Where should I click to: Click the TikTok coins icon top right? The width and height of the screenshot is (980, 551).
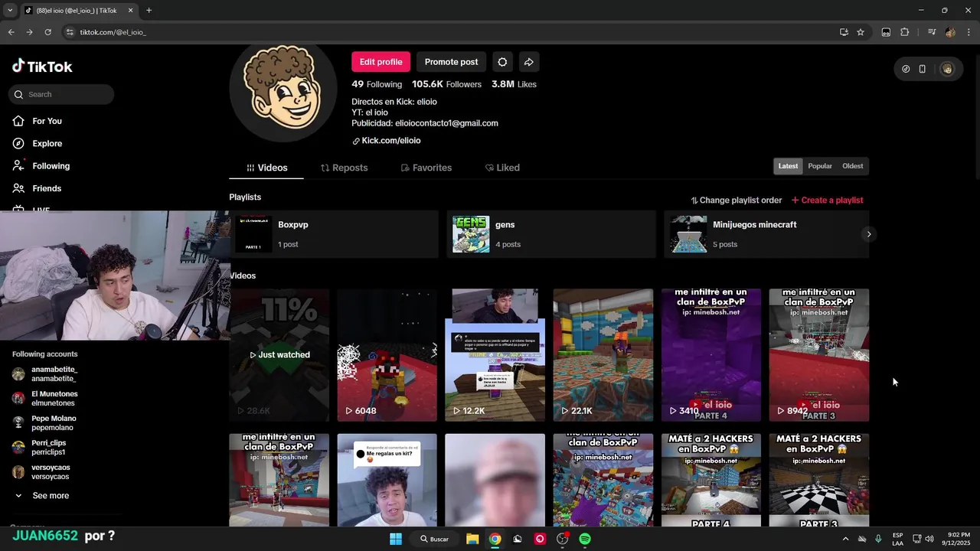click(906, 69)
